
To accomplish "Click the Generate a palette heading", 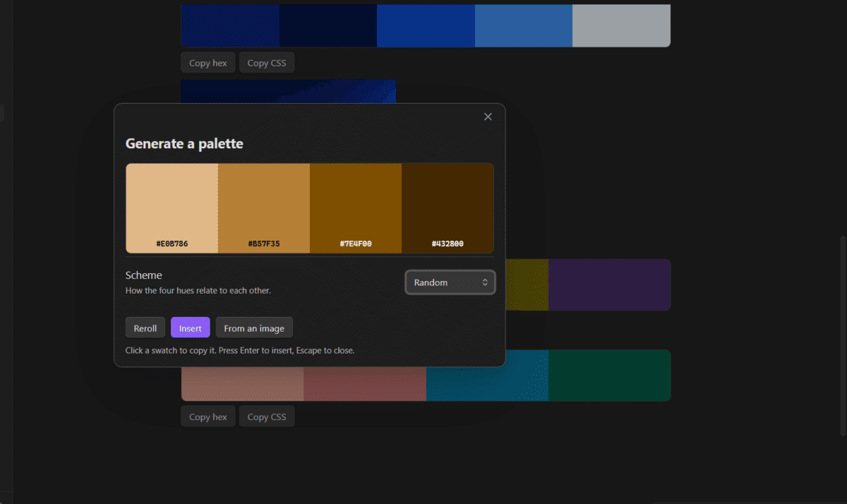I will (184, 143).
